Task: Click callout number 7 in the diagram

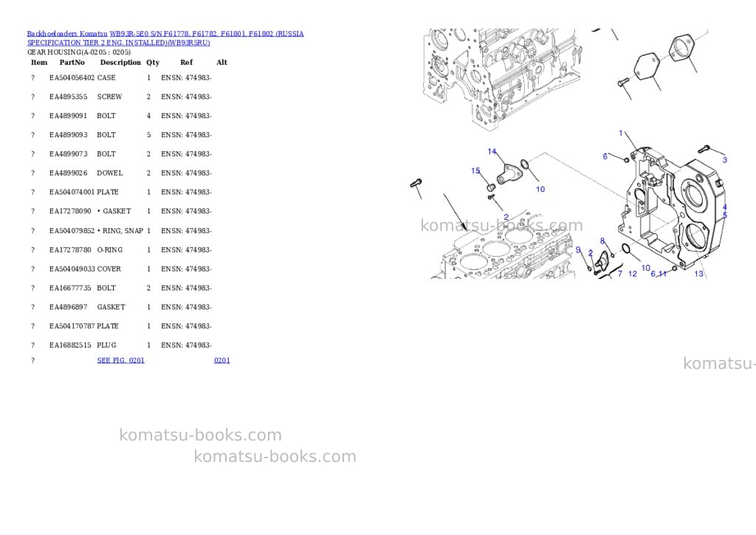Action: 620,274
